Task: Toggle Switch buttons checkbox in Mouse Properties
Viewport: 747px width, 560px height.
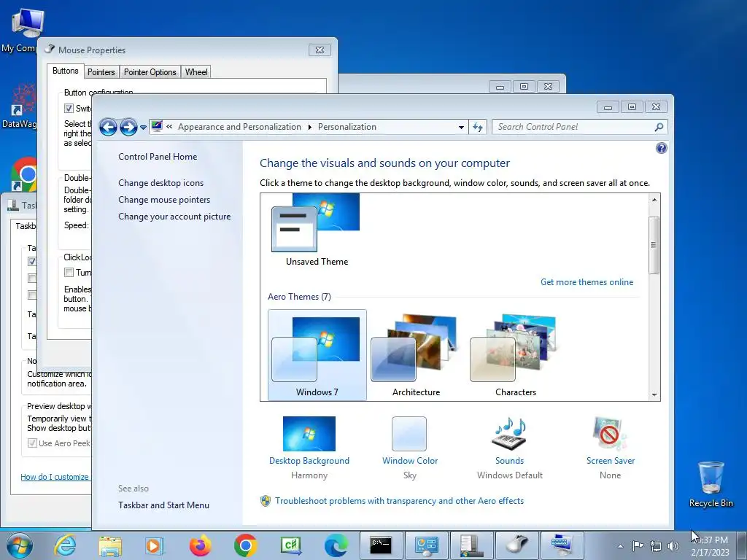Action: pos(69,108)
